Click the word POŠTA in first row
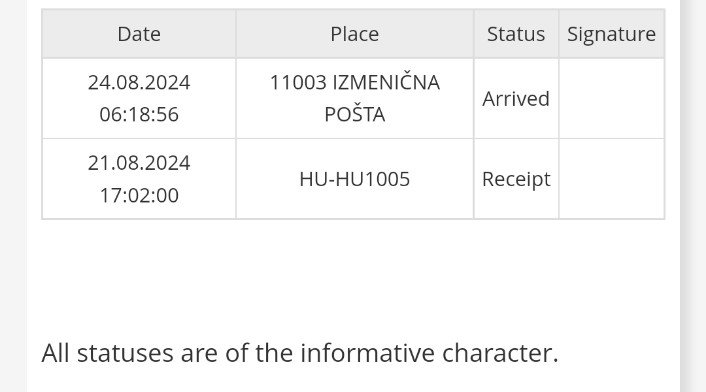Screen dimensions: 706x392 pos(354,114)
